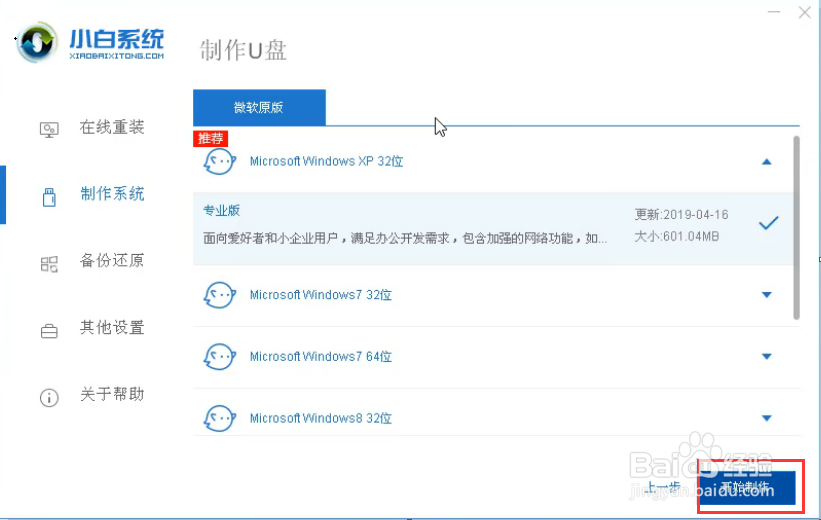Viewport: 821px width, 520px height.
Task: Expand the Windows7 64位 entry
Action: pyautogui.click(x=767, y=357)
